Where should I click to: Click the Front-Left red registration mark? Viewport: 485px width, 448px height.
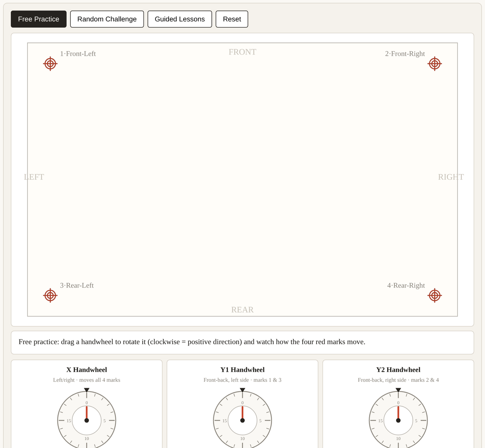coord(50,63)
